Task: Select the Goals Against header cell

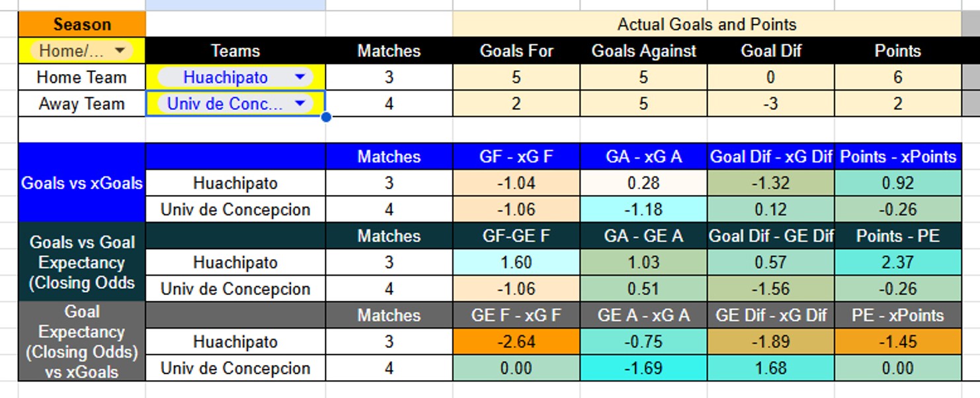Action: click(642, 50)
